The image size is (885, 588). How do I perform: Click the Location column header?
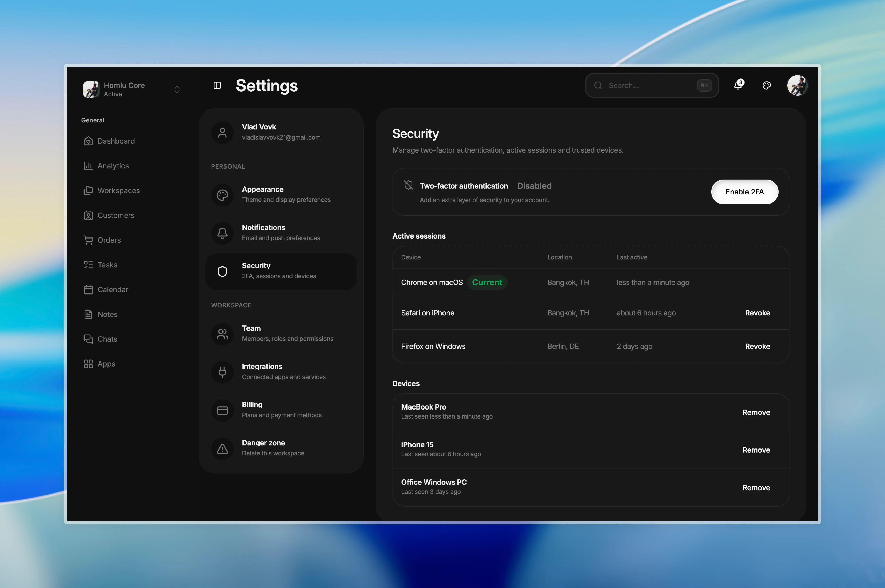pos(559,257)
